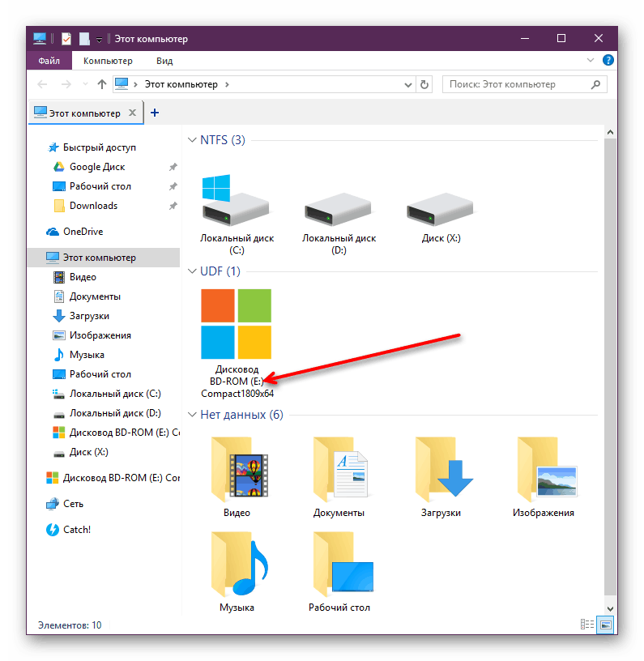
Task: Open Диск (X:) in sidebar
Action: coord(81,451)
